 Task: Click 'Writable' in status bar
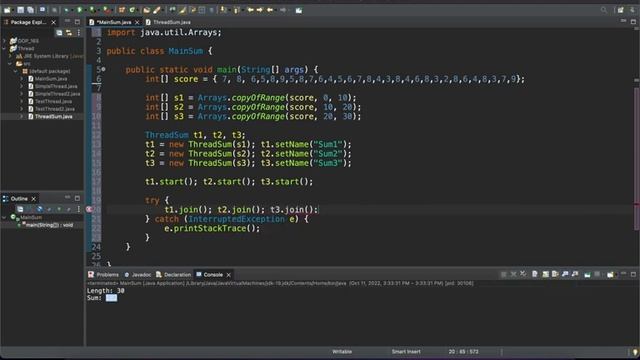(342, 351)
